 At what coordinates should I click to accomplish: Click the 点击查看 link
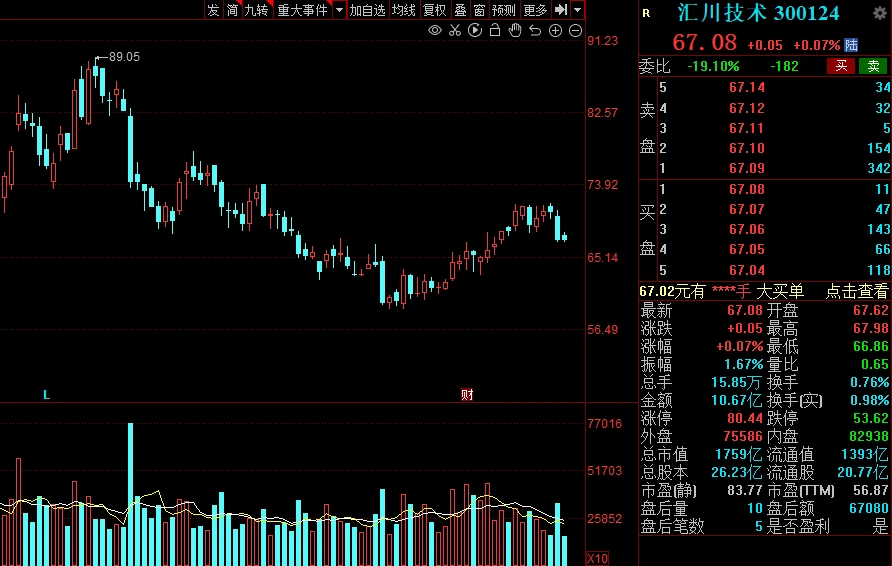coord(856,292)
